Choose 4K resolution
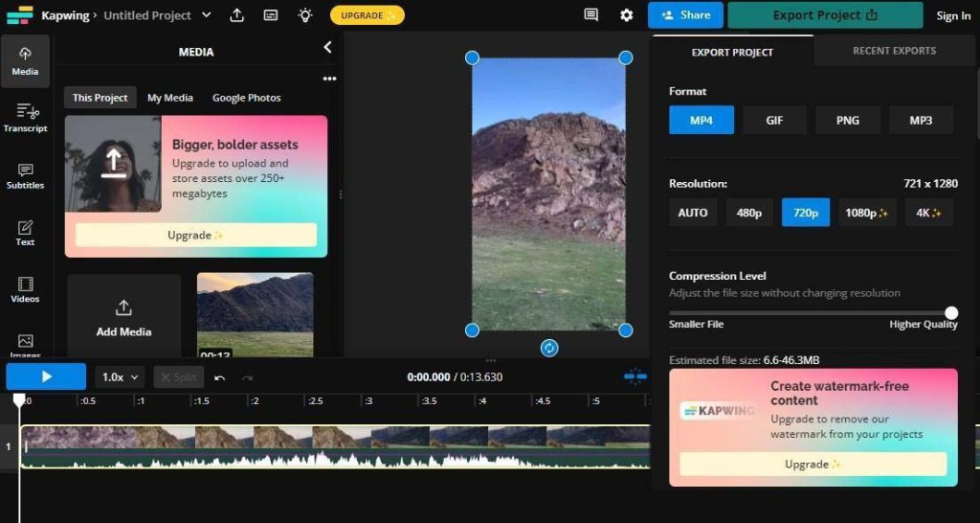Image resolution: width=980 pixels, height=523 pixels. 928,213
